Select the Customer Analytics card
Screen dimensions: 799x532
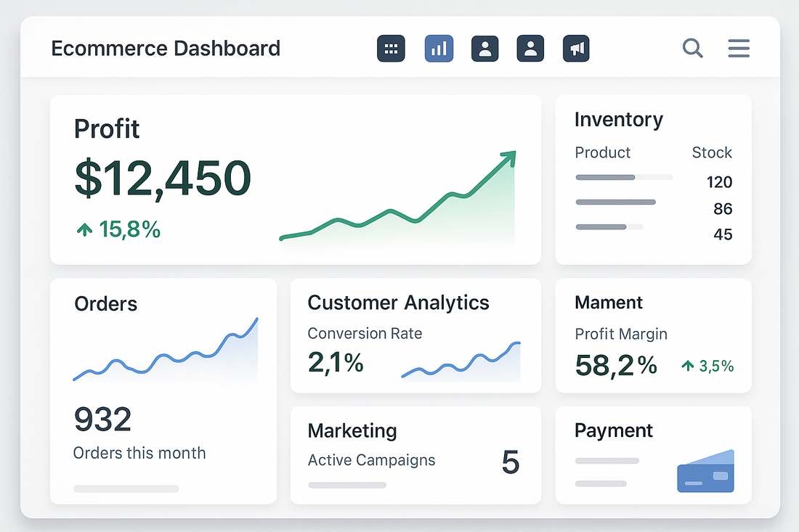point(398,303)
